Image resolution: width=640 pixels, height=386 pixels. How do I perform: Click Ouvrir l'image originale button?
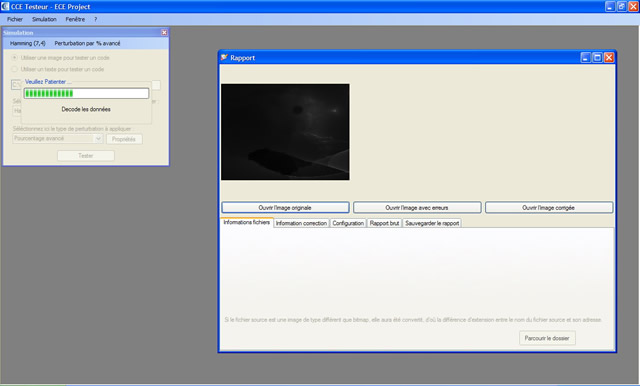click(285, 208)
